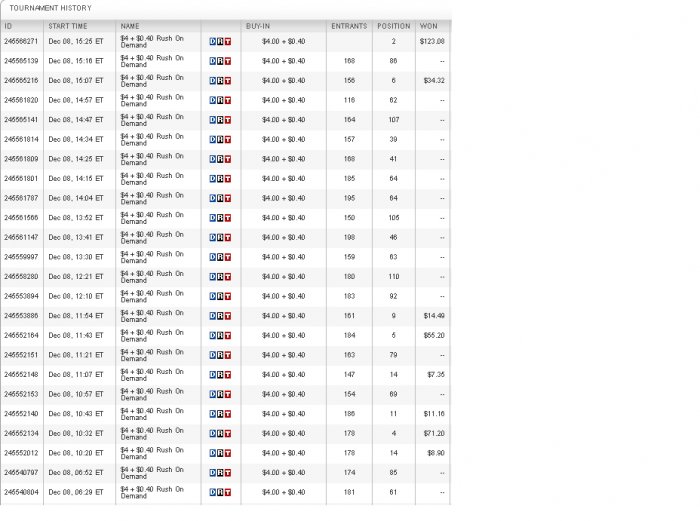Viewport: 700px width, 521px height.
Task: Click the D icon in the 06:52 ET row
Action: click(212, 473)
